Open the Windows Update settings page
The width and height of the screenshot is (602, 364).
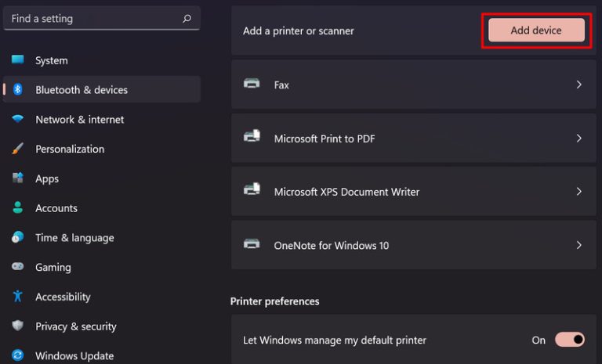coord(74,356)
